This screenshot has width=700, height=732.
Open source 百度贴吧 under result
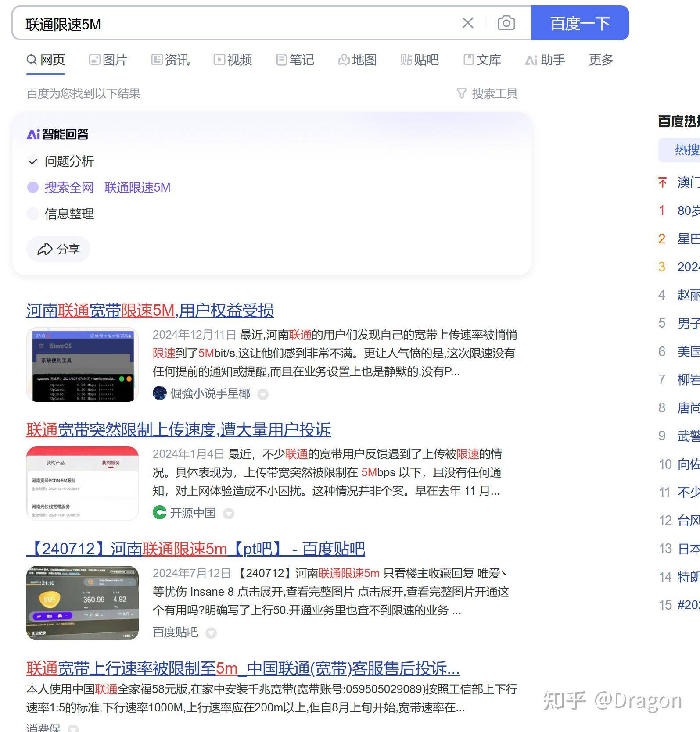[x=176, y=632]
